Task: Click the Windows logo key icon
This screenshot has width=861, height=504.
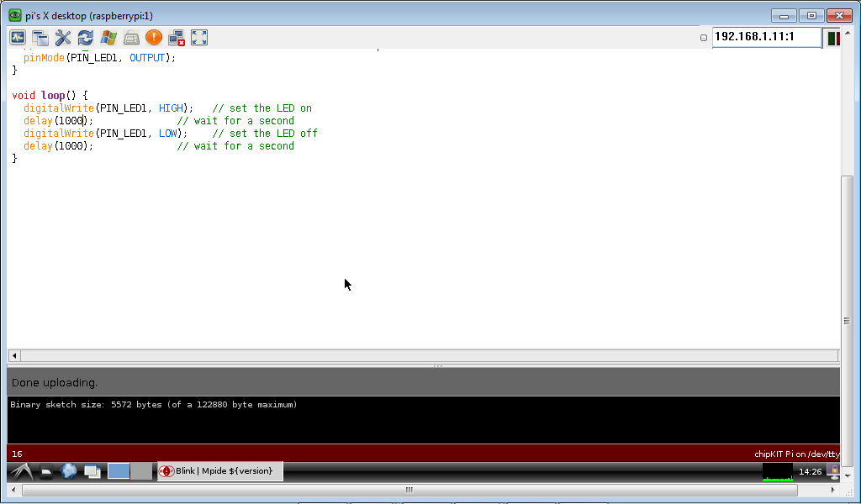Action: [108, 37]
